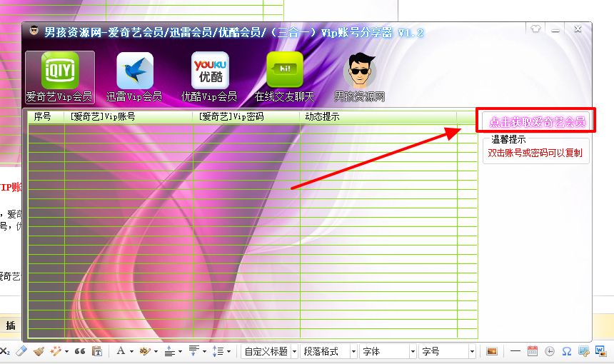The height and width of the screenshot is (364, 614).
Task: Click the paste as plain text icon
Action: point(96,351)
